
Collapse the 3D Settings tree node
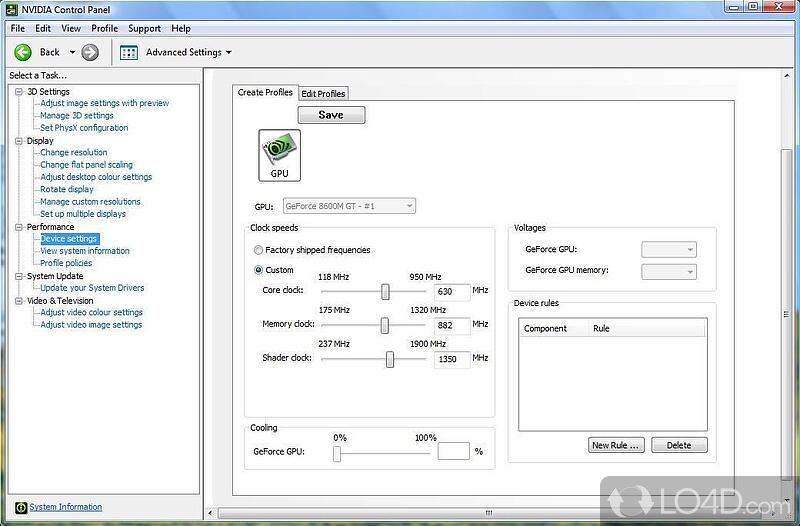[x=19, y=92]
